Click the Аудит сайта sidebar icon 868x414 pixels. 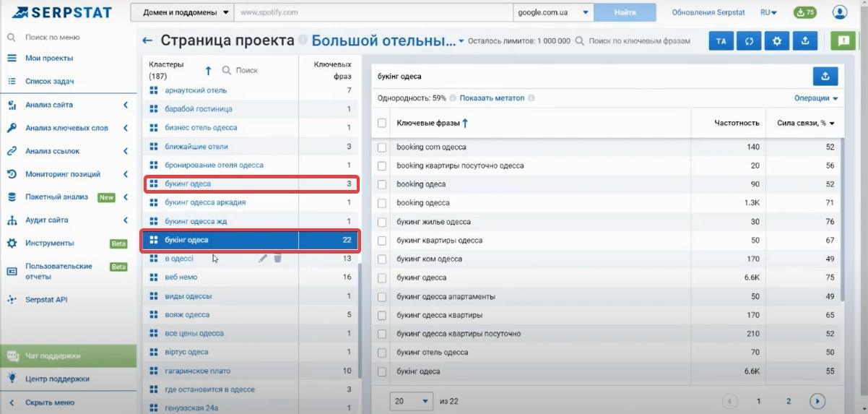pyautogui.click(x=12, y=220)
